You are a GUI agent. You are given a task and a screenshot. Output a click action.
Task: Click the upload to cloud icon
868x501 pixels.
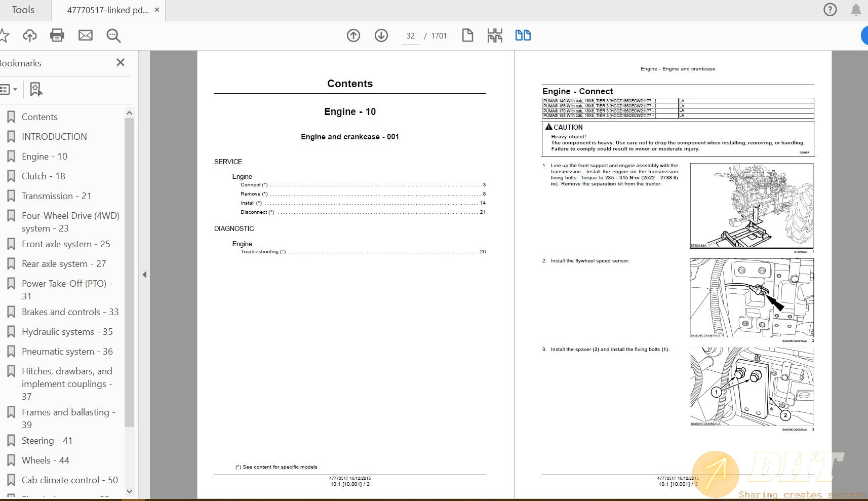point(30,35)
